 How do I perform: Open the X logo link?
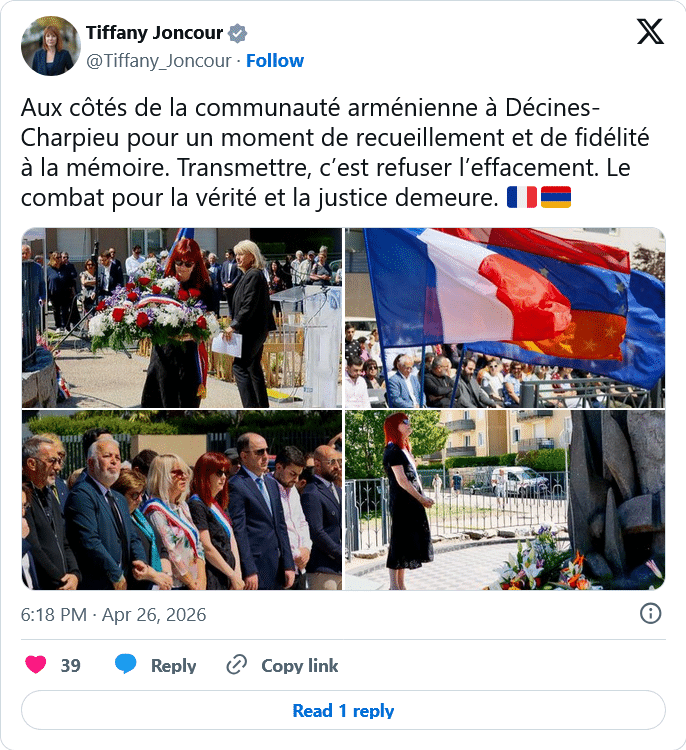[x=650, y=32]
